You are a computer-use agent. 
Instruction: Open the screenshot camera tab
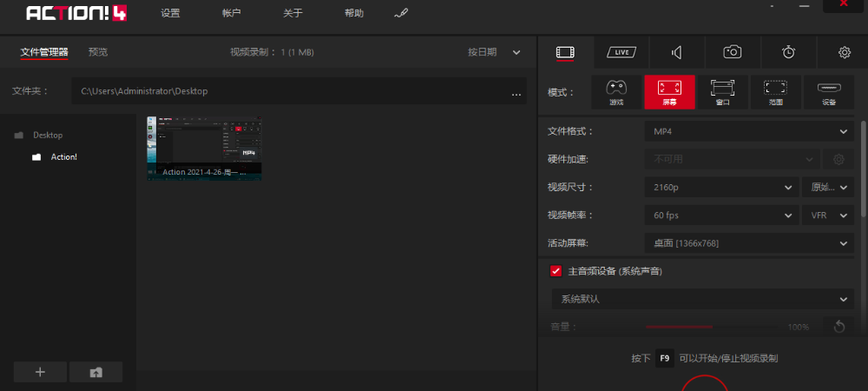(x=733, y=52)
